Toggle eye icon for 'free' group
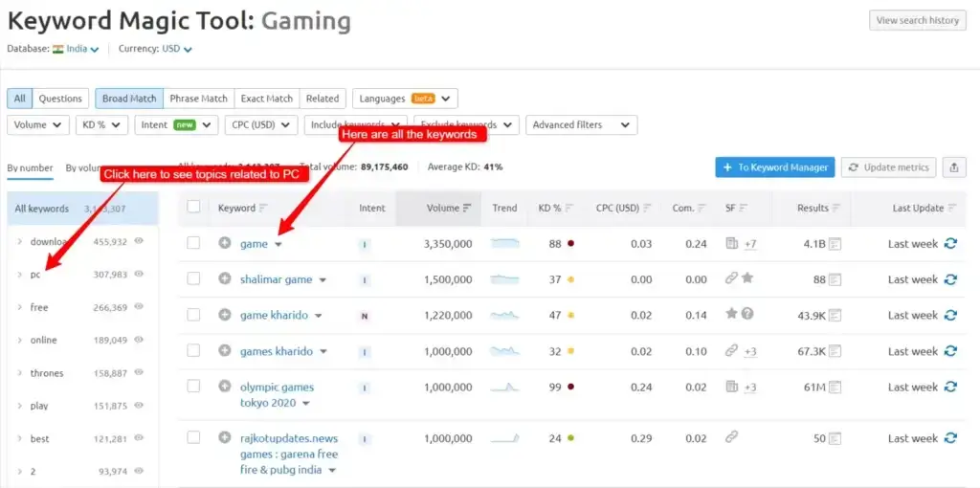Viewport: 980px width, 488px height. click(x=139, y=307)
